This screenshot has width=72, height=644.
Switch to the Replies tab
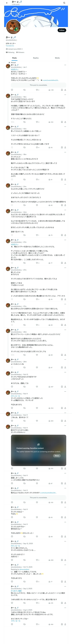[36, 58]
